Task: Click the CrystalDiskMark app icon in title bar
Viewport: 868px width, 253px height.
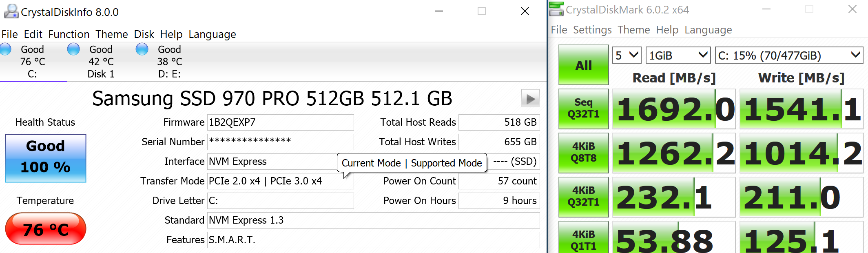Action: click(x=556, y=9)
